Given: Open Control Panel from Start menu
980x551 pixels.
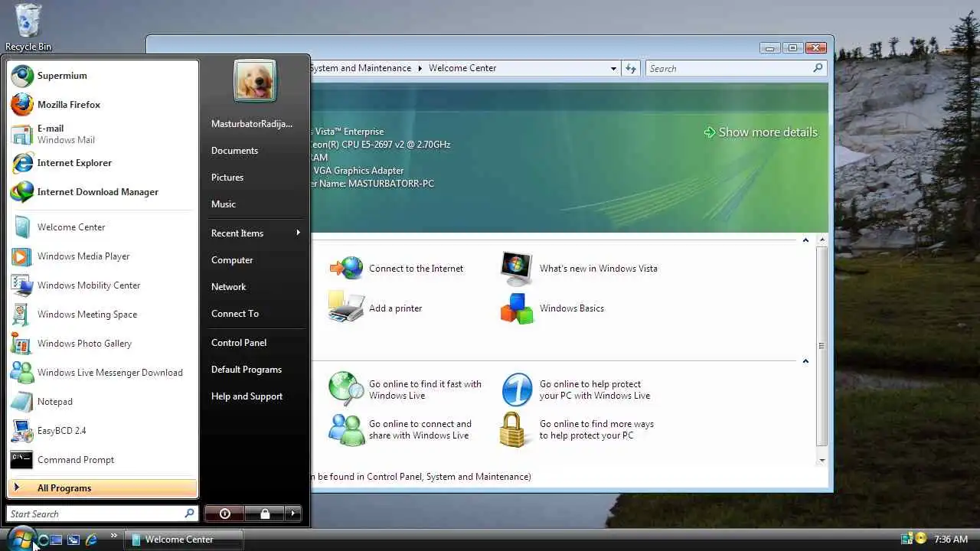Looking at the screenshot, I should (256, 343).
